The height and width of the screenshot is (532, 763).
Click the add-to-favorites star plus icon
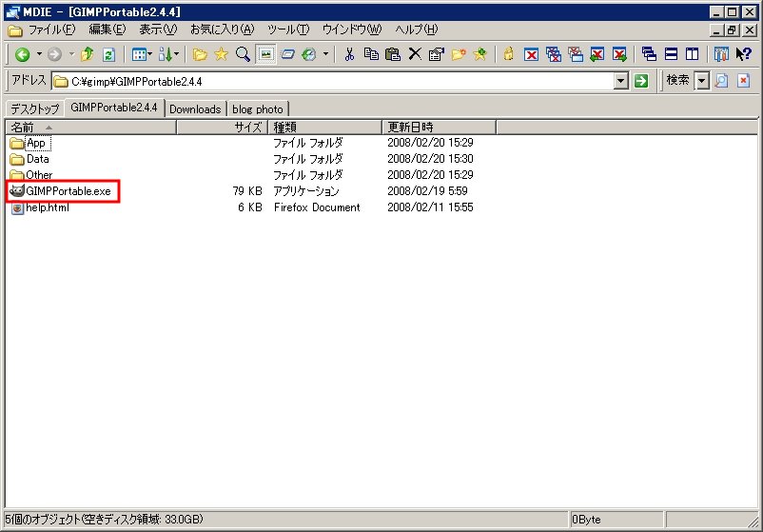pyautogui.click(x=479, y=54)
